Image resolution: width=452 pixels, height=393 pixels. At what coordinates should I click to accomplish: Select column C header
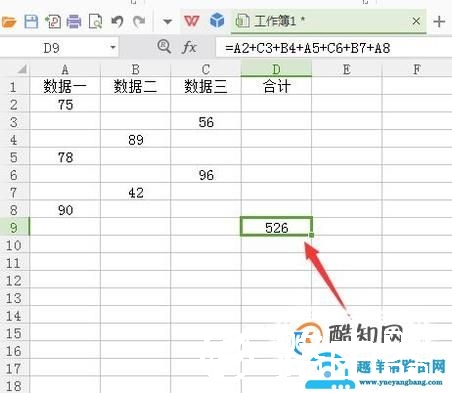pyautogui.click(x=206, y=69)
